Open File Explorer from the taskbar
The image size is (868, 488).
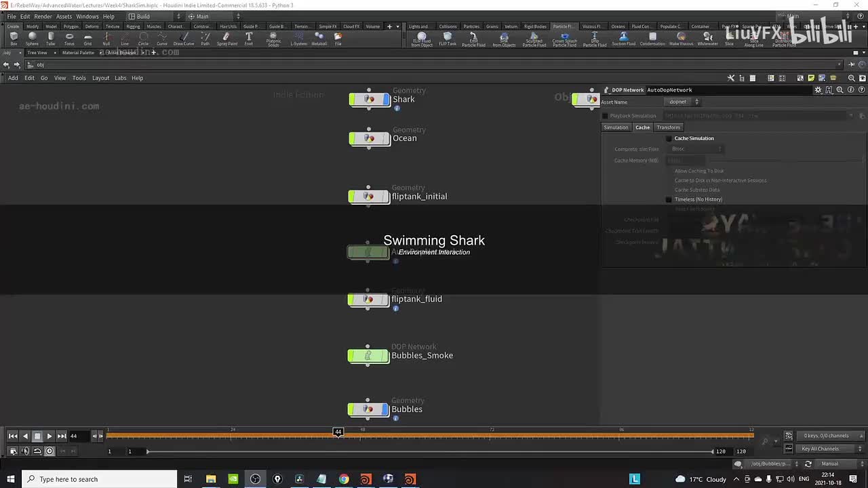(211, 479)
